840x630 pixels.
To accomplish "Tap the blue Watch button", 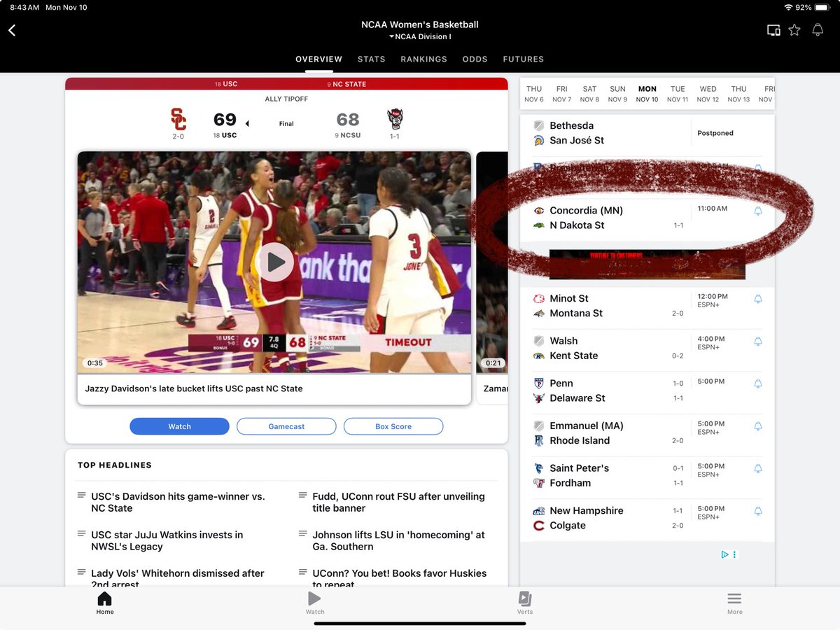I will [x=179, y=426].
